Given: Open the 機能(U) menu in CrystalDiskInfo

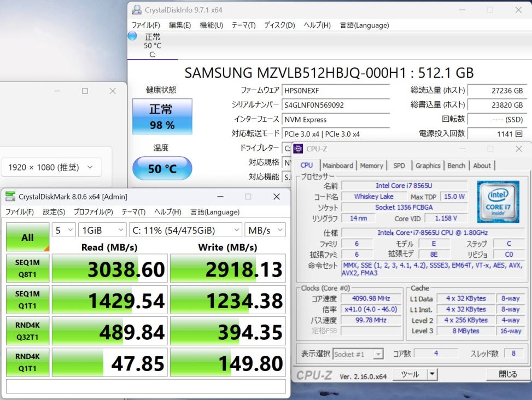Looking at the screenshot, I should click(x=211, y=25).
